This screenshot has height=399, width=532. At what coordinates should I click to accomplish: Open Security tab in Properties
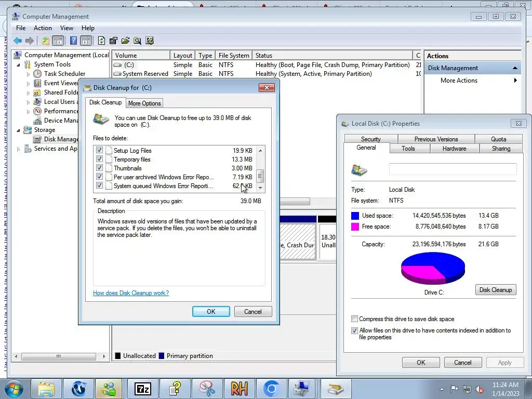click(x=370, y=139)
